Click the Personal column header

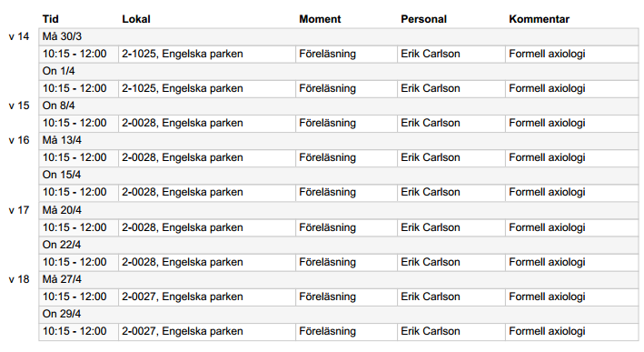click(423, 19)
